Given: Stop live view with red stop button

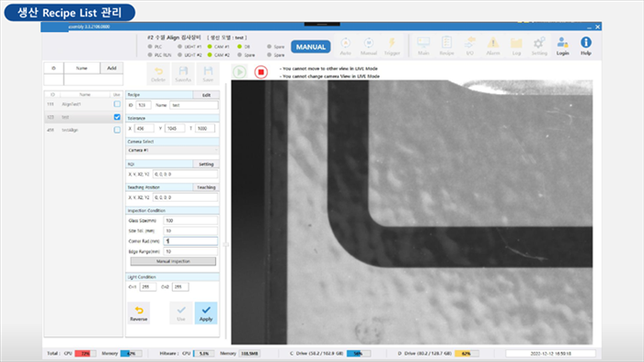Looking at the screenshot, I should click(260, 72).
